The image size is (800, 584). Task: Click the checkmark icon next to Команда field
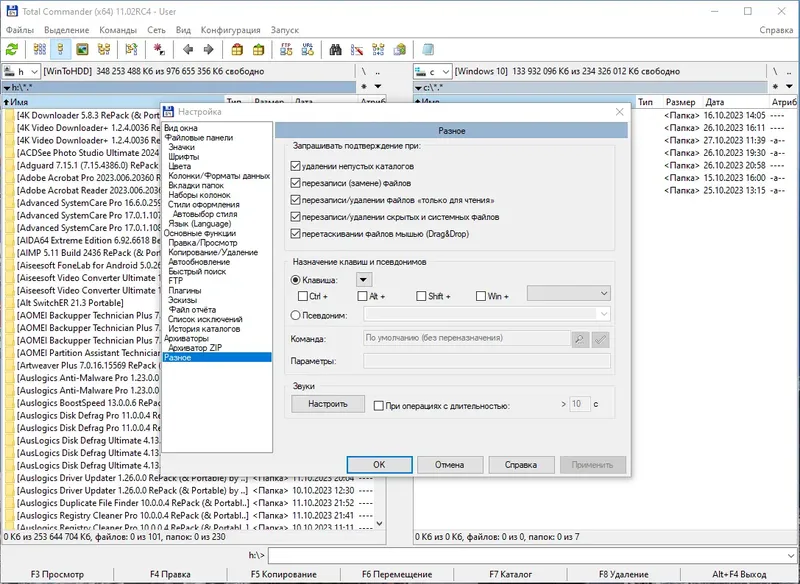pos(601,339)
